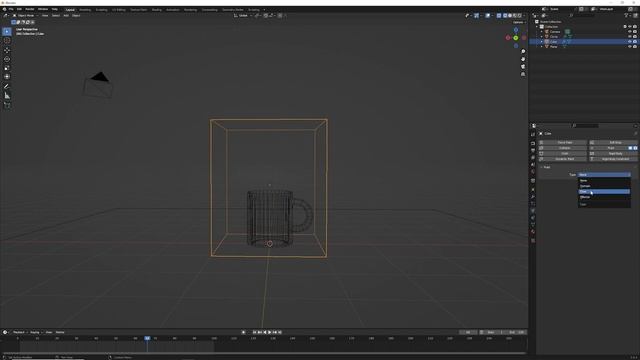
Task: Switch perspective/orthographic view icon
Action: click(x=523, y=74)
